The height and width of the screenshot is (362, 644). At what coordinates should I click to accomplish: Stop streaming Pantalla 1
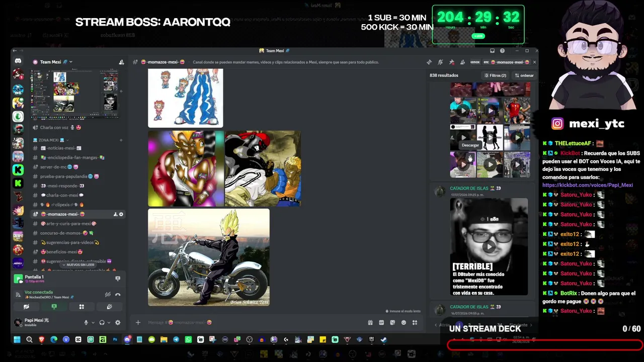(x=118, y=278)
